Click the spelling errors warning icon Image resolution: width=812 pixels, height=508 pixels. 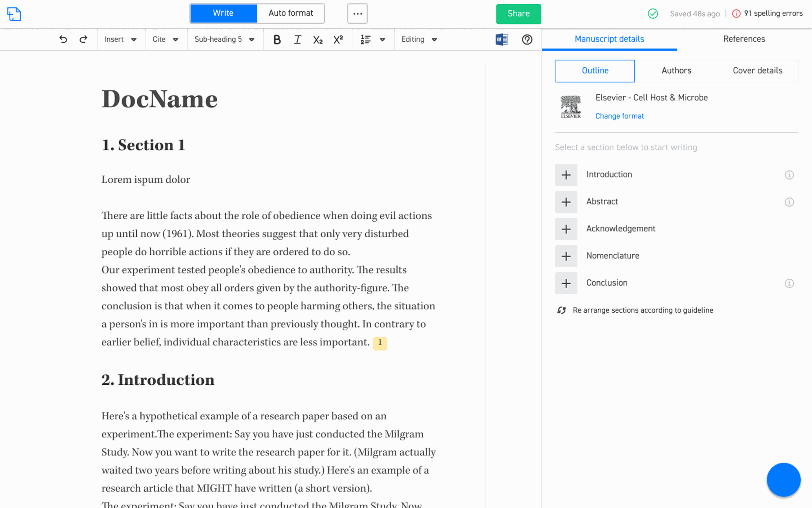pos(736,14)
